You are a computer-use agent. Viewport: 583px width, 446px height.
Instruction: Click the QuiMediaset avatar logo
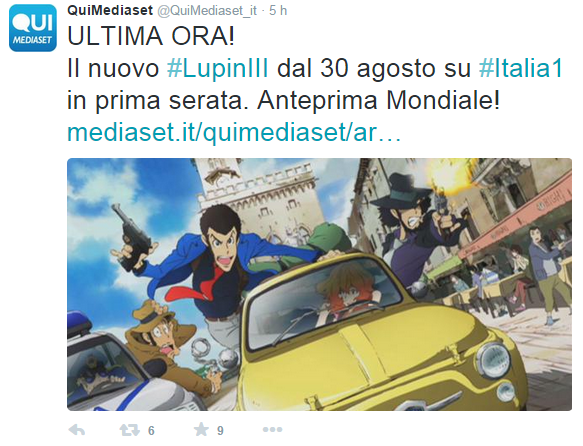point(33,28)
